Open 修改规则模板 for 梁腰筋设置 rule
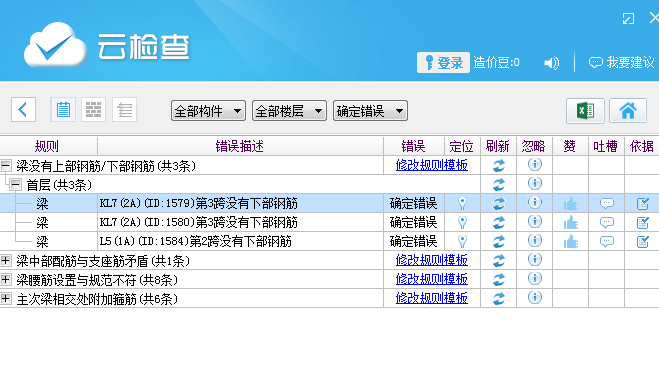Viewport: 659px width, 382px height. pos(432,279)
